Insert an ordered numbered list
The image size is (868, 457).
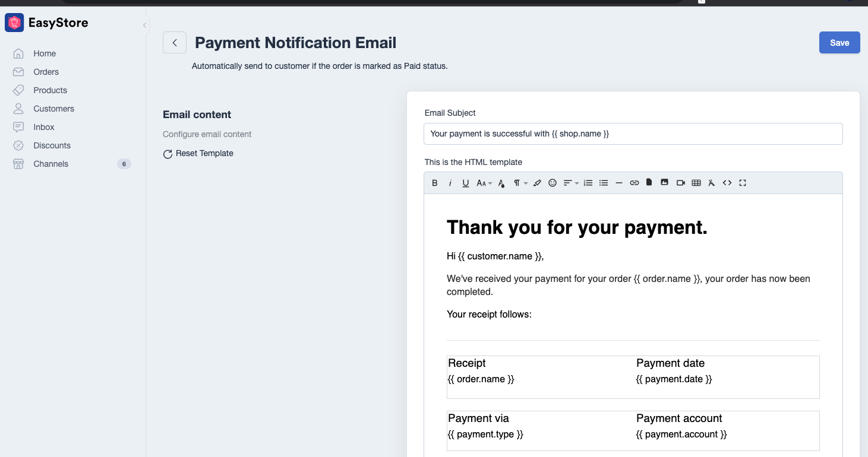[x=588, y=183]
